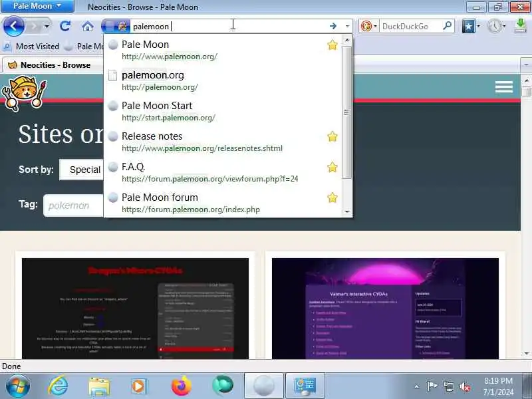Open the Downloads green arrow button
The height and width of the screenshot is (399, 532).
520,26
